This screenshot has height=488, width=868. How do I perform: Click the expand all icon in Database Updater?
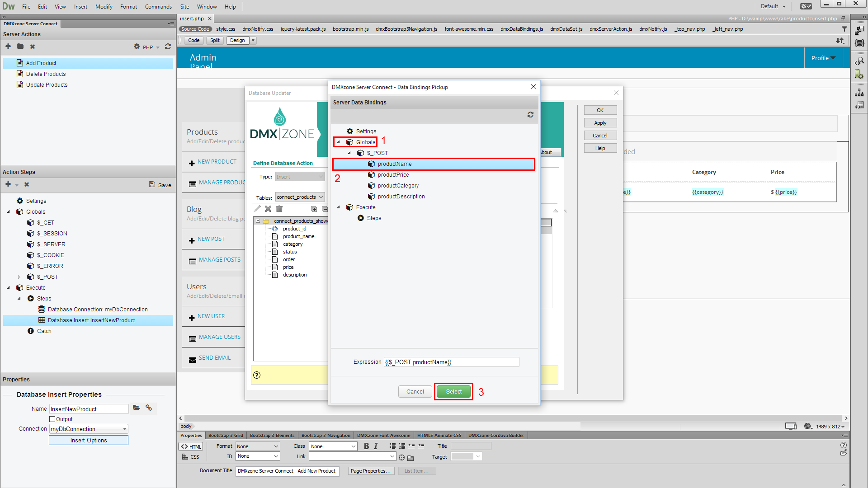point(314,209)
